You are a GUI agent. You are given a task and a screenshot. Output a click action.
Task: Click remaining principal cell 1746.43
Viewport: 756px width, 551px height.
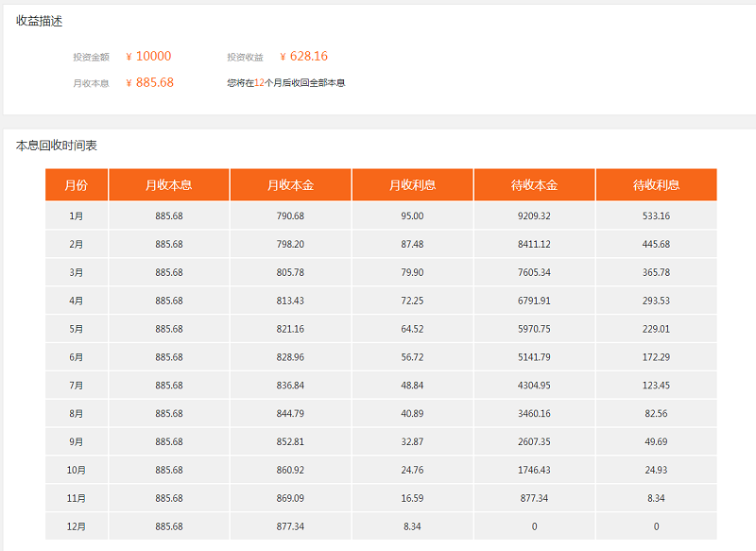(x=534, y=470)
